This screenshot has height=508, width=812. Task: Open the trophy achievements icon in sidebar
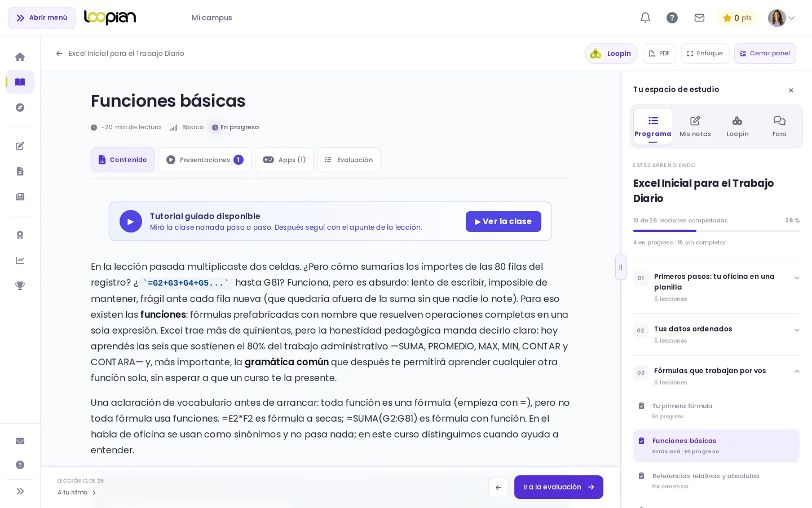tap(20, 286)
